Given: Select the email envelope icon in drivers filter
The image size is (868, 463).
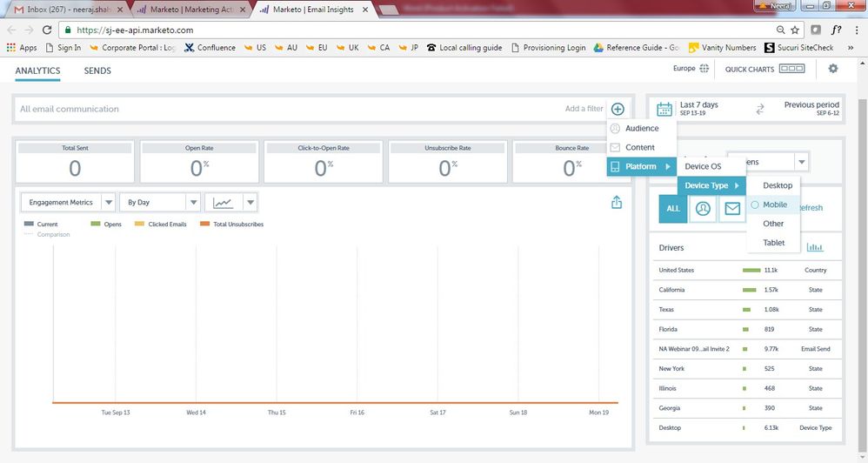Looking at the screenshot, I should 731,209.
